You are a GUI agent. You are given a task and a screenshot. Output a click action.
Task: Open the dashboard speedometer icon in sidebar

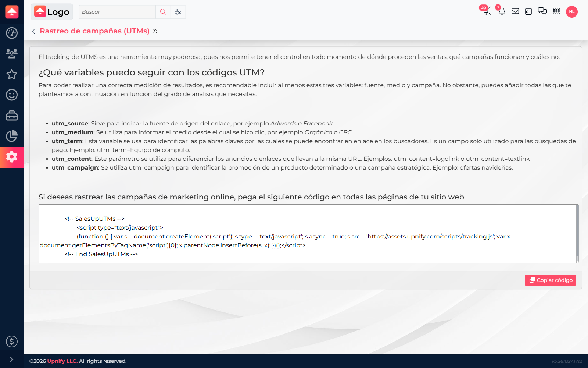pos(12,33)
